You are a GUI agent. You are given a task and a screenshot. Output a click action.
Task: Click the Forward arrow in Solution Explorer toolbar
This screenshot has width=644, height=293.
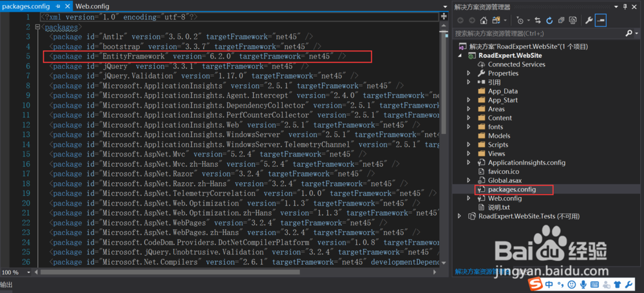pyautogui.click(x=472, y=20)
